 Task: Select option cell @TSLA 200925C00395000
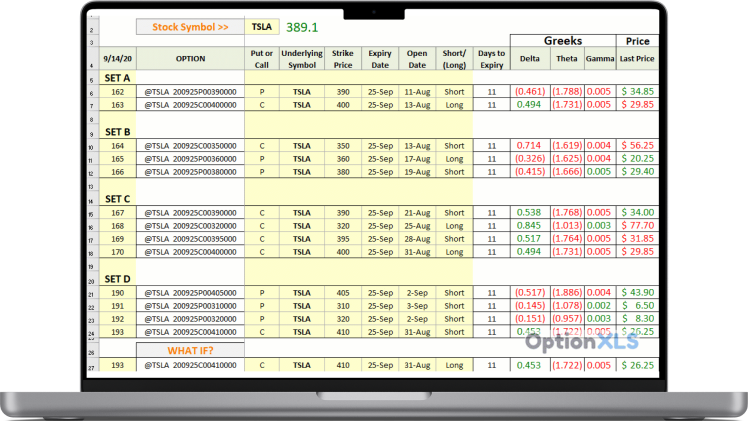(190, 239)
